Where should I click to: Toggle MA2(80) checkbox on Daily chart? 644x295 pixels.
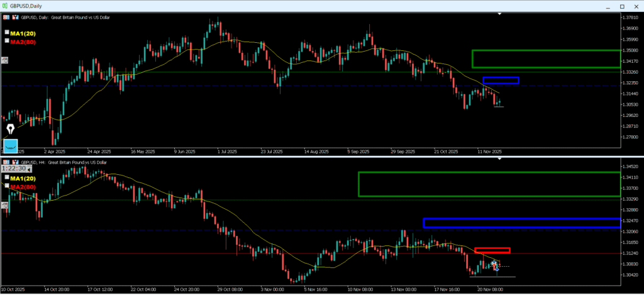click(x=7, y=40)
